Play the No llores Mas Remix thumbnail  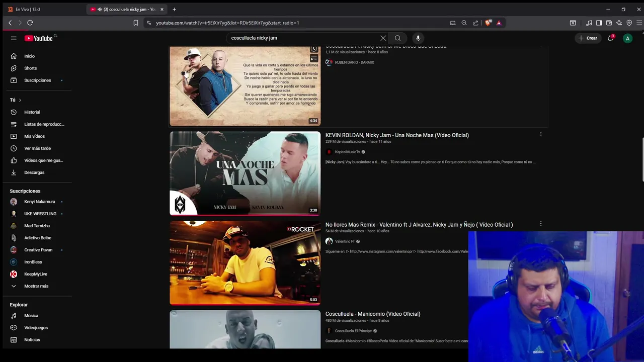click(245, 263)
